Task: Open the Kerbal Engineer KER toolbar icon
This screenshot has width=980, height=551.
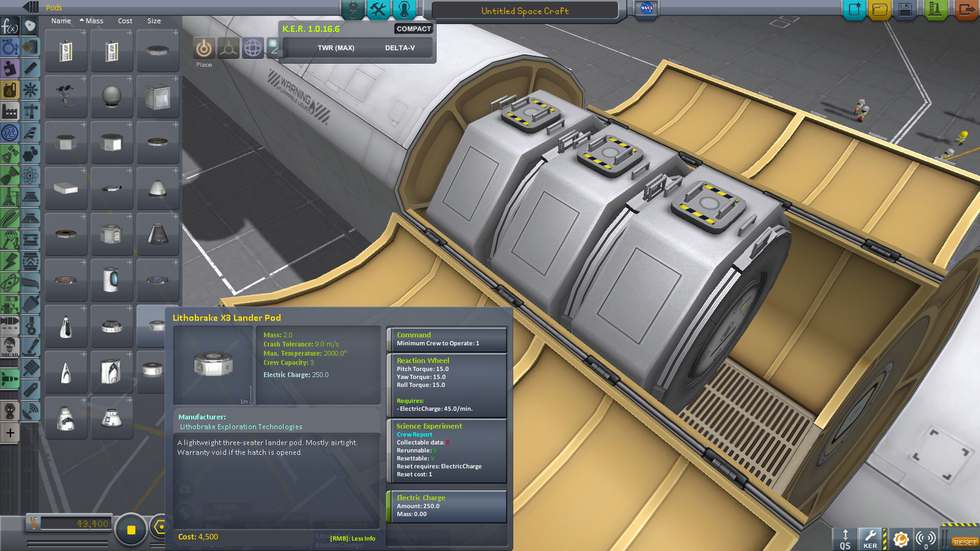Action: 870,539
